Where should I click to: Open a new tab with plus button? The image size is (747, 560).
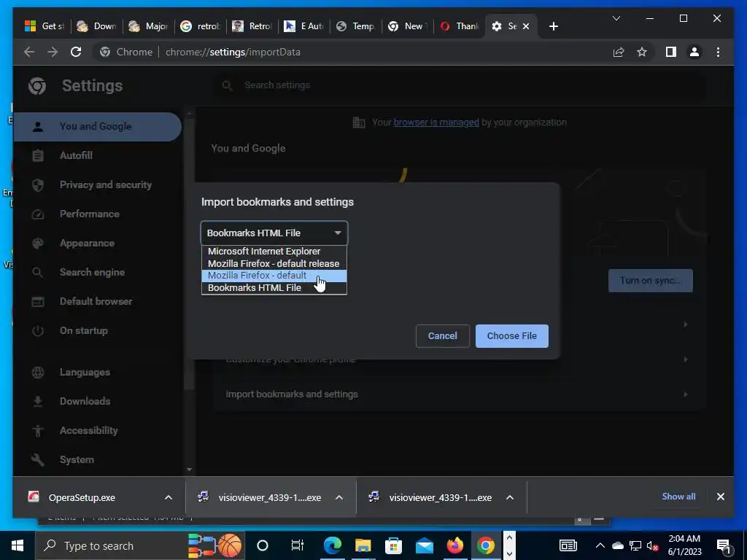pos(553,26)
